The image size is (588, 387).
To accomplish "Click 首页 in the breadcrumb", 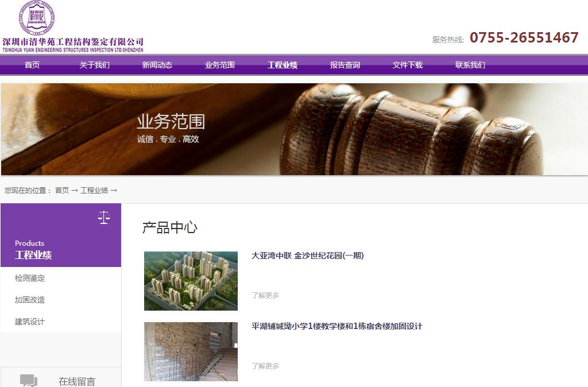I will pos(62,191).
